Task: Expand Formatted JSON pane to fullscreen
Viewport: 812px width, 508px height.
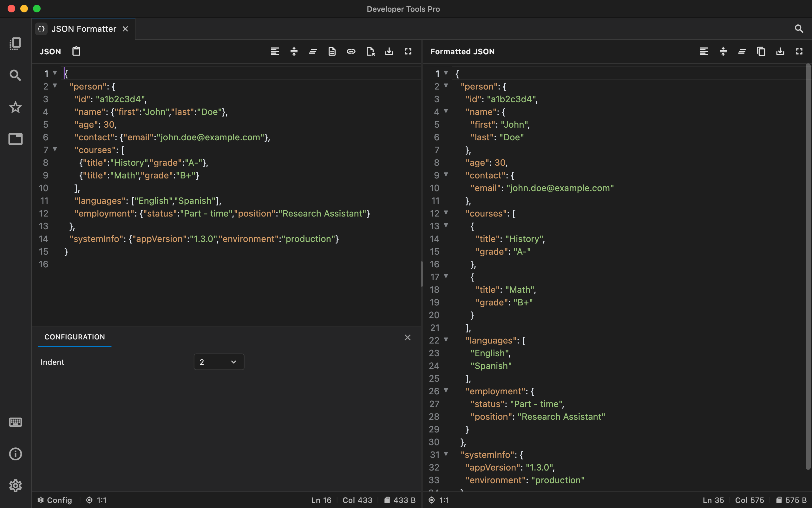Action: point(799,51)
